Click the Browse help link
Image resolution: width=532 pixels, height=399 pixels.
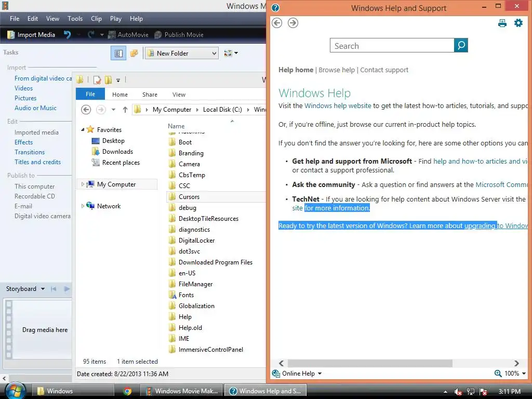coord(337,70)
